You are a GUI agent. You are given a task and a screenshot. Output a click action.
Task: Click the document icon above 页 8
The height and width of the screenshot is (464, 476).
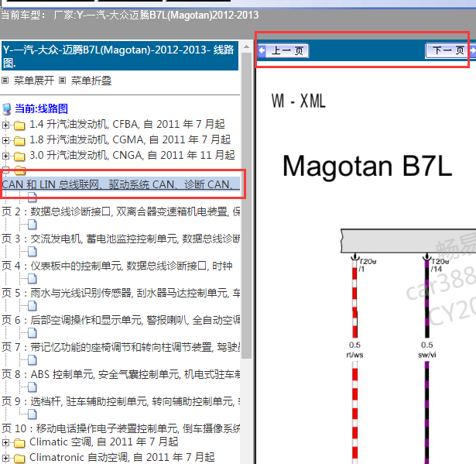click(33, 360)
